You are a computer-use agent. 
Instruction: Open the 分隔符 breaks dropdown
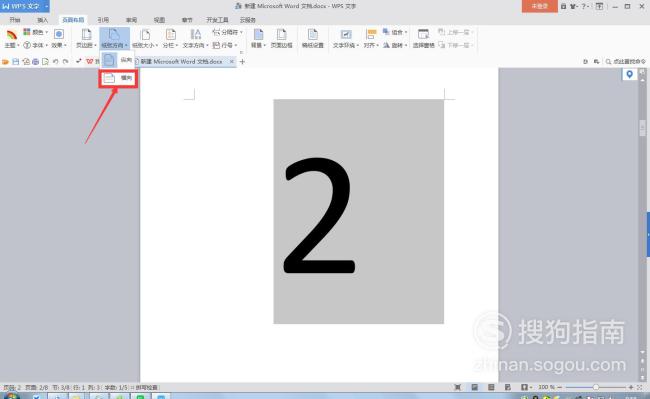(x=227, y=32)
